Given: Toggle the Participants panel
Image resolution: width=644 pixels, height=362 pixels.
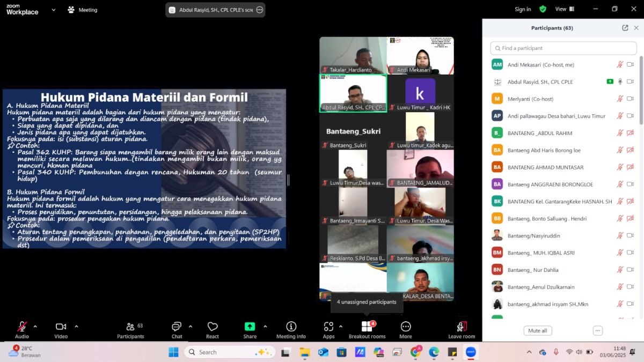Looking at the screenshot, I should pos(130,327).
